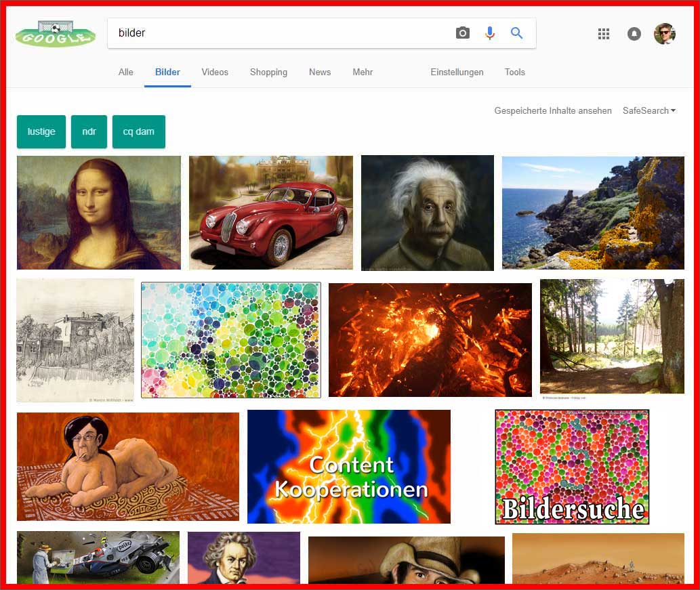
Task: Open the reclining caricature painting
Action: point(128,466)
